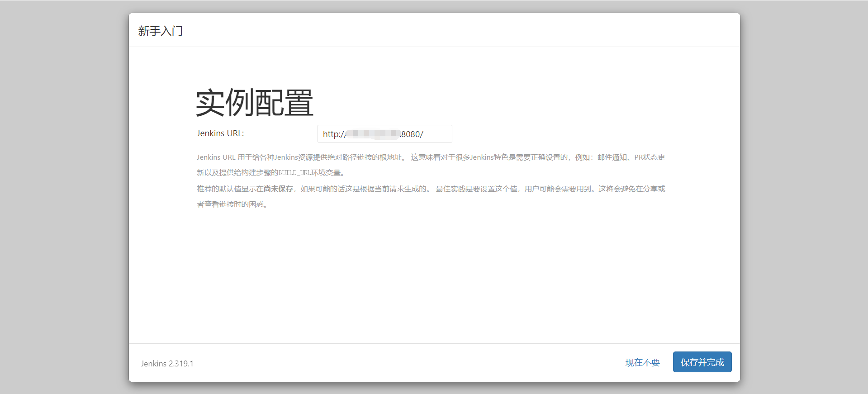Image resolution: width=868 pixels, height=394 pixels.
Task: Click the Jenkins 2.319.1 version text
Action: [167, 364]
